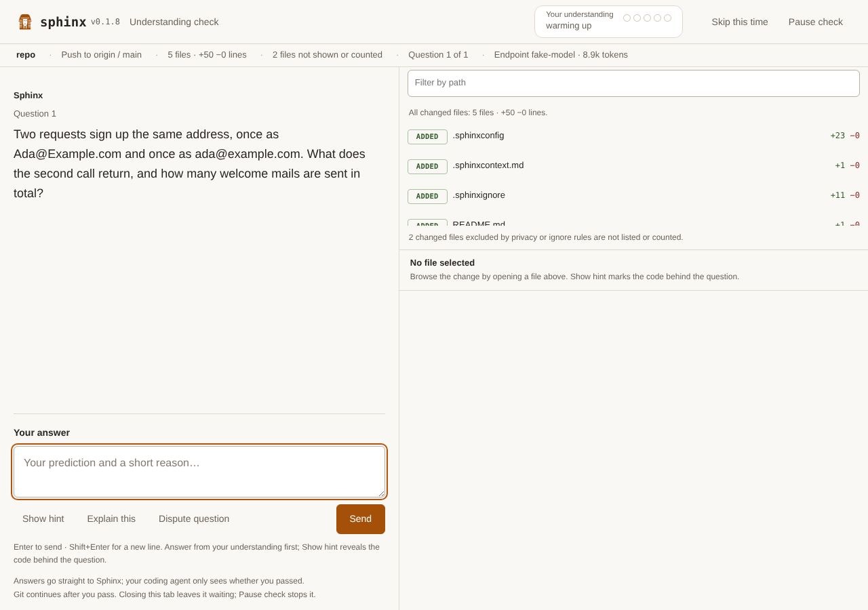The height and width of the screenshot is (610, 868).
Task: Click the +23 −0 line count
Action: (845, 136)
